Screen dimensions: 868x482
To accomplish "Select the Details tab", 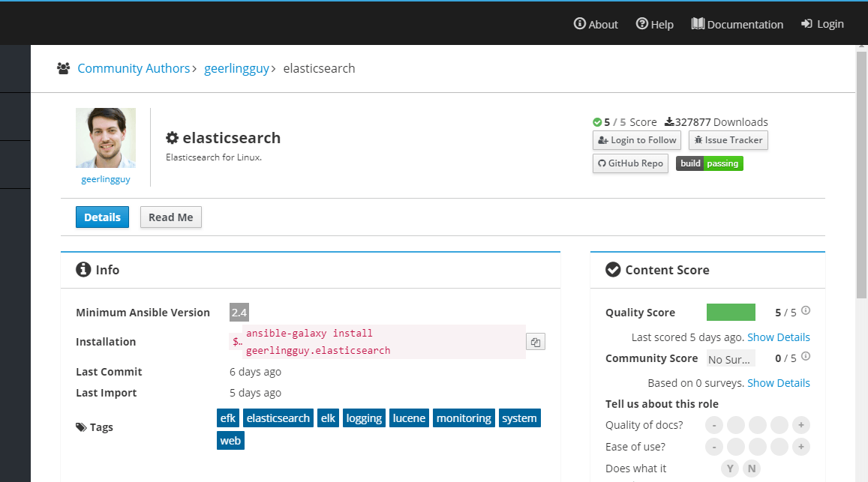I will 102,217.
